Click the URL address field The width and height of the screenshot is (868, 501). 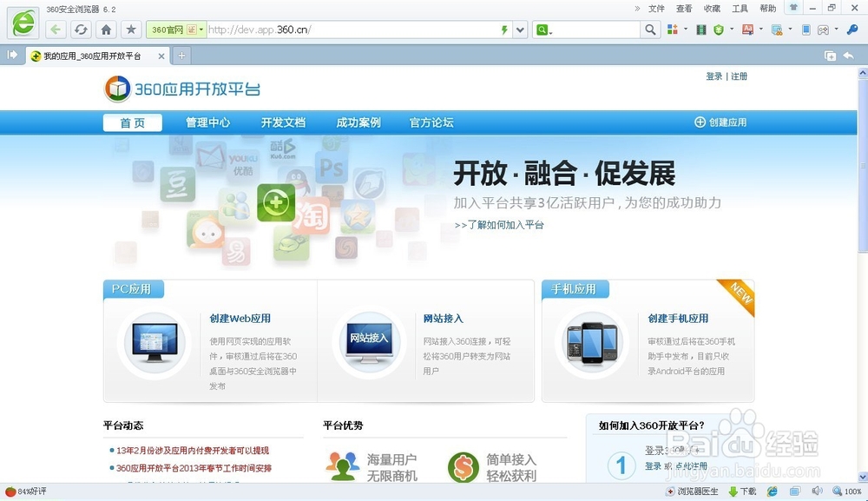[352, 30]
